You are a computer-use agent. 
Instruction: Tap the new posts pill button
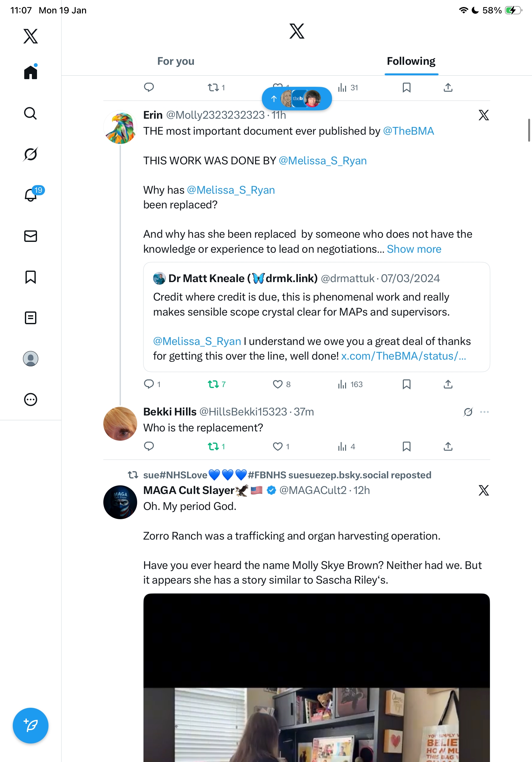point(297,99)
